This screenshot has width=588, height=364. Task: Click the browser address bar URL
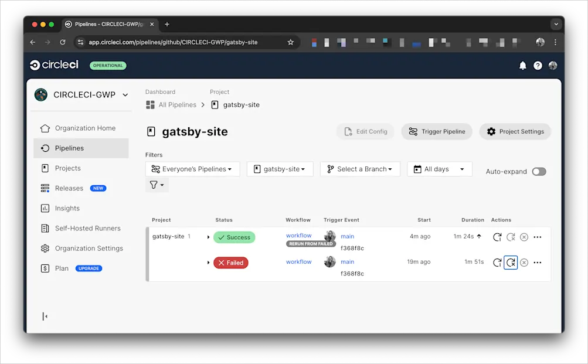[x=173, y=42]
